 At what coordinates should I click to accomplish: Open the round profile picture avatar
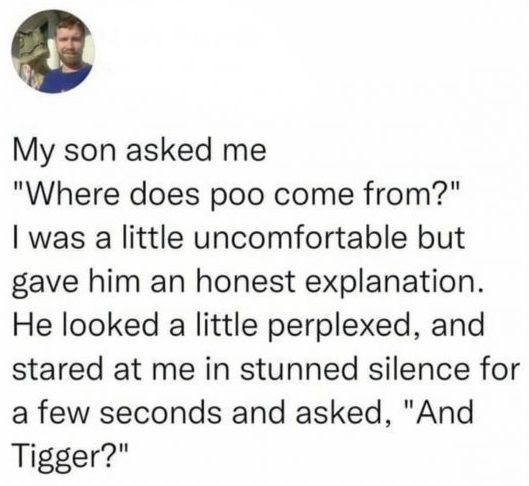click(53, 51)
